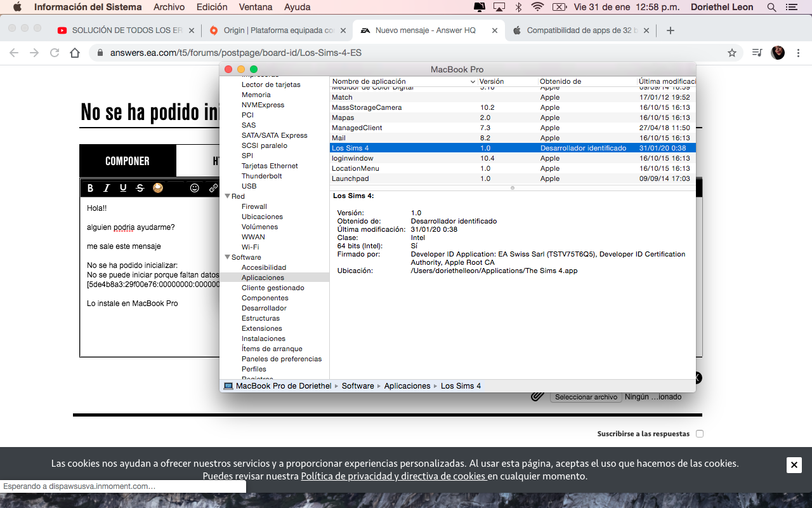Click Software in the bottom path bar

358,386
